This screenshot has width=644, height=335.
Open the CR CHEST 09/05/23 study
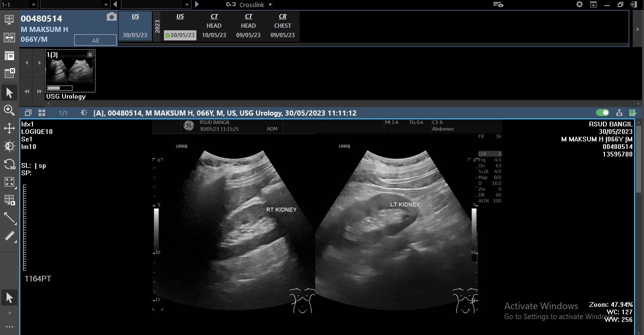click(283, 26)
